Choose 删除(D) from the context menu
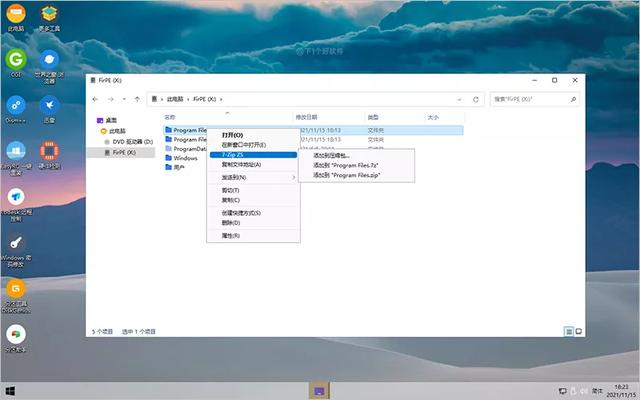 [x=231, y=222]
